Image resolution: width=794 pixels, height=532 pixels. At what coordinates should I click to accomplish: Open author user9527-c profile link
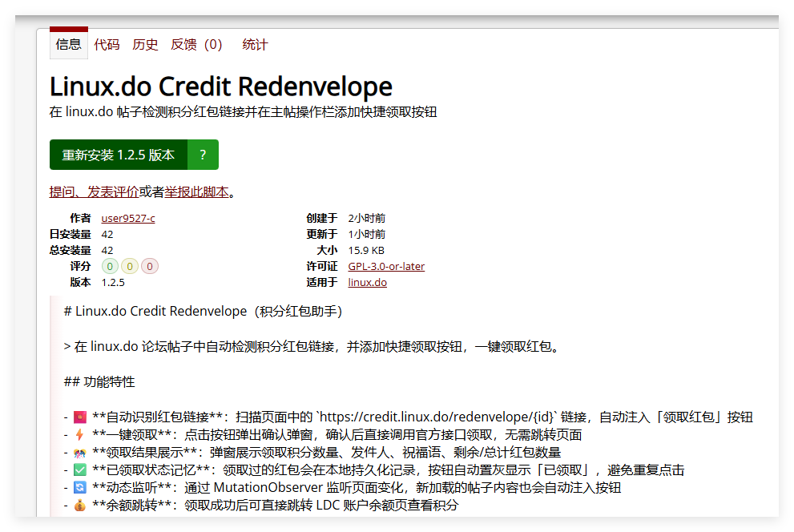(128, 218)
